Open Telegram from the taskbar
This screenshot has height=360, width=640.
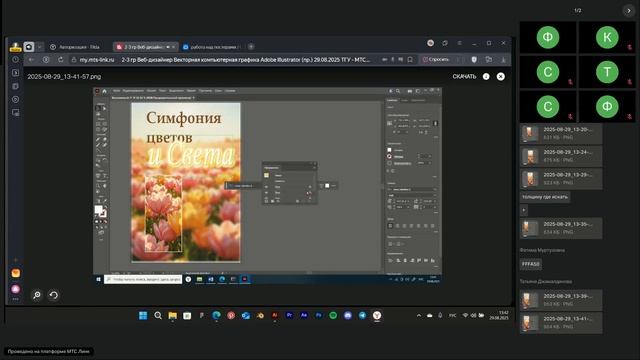[x=362, y=316]
